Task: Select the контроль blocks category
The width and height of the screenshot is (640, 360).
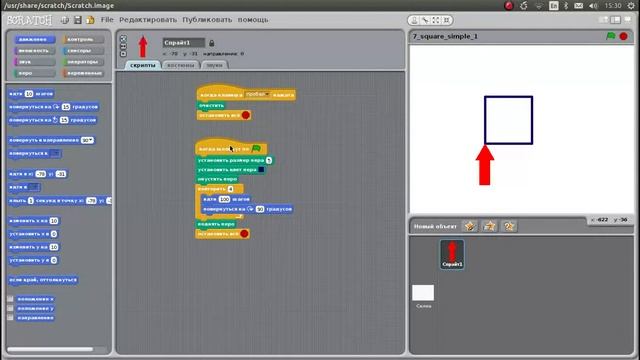Action: pos(83,39)
